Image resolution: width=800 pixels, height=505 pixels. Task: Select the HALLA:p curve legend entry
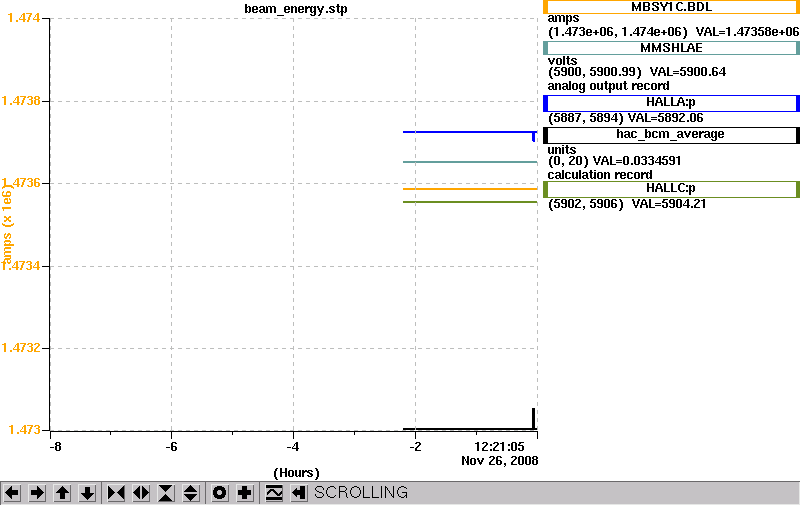click(x=671, y=103)
